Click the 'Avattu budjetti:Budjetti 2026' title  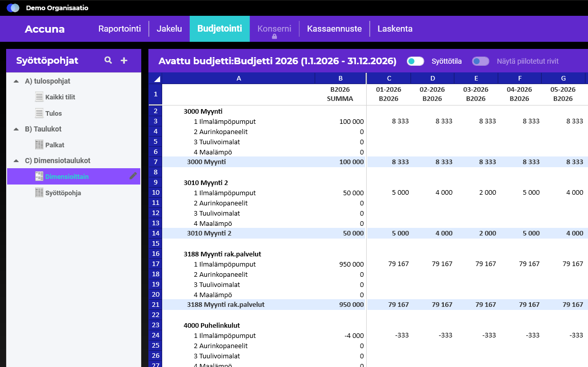click(277, 61)
